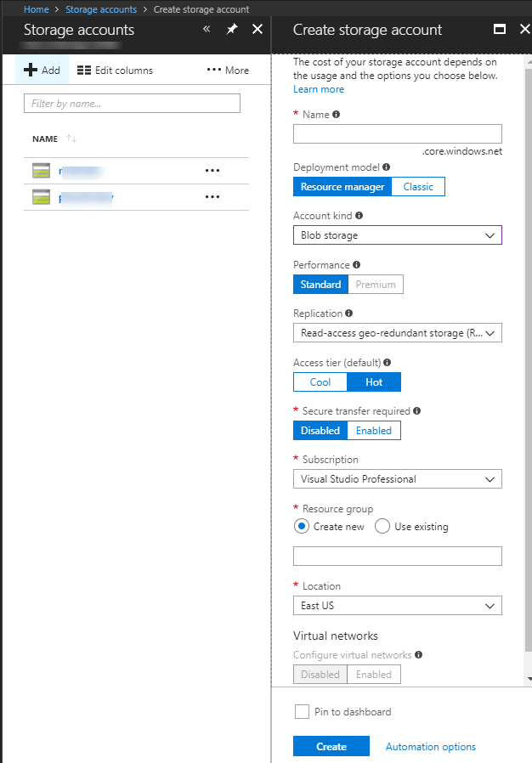Screen dimensions: 532x763
Task: Open Automation options
Action: click(430, 746)
